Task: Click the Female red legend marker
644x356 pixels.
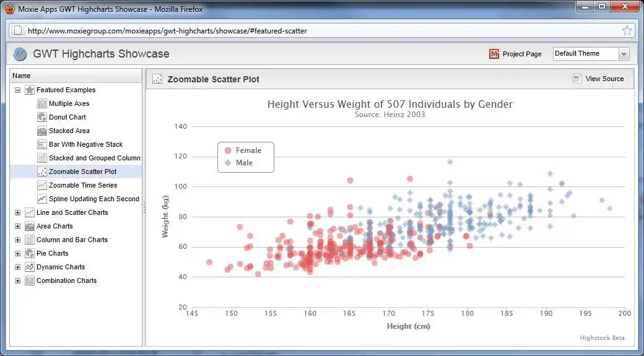Action: (228, 150)
